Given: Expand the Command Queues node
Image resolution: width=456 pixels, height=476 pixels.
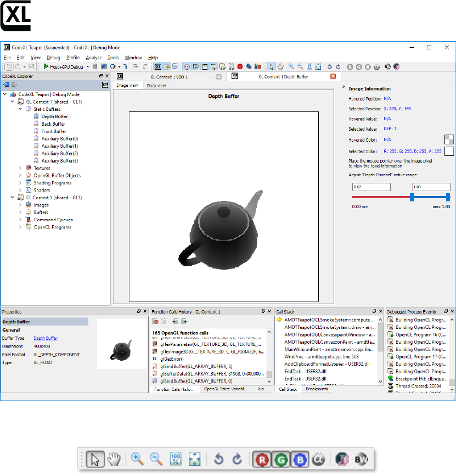Looking at the screenshot, I should tap(20, 220).
